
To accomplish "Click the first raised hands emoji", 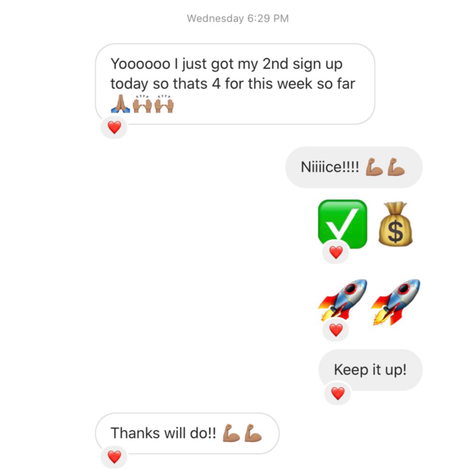I will pyautogui.click(x=142, y=104).
